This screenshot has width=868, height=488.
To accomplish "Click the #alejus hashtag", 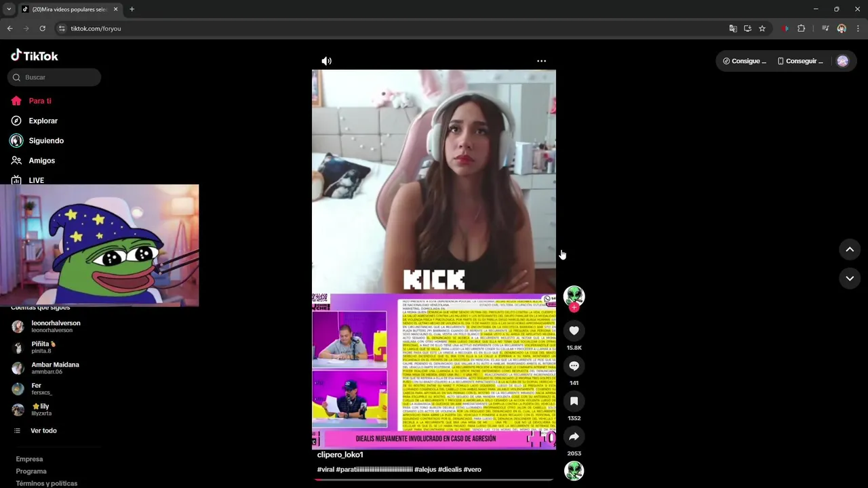I will (425, 469).
